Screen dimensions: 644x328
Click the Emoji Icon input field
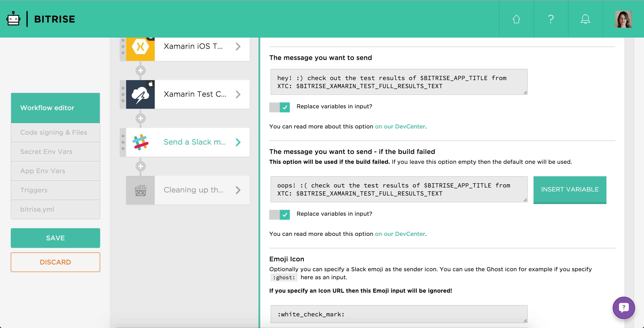[x=399, y=314]
